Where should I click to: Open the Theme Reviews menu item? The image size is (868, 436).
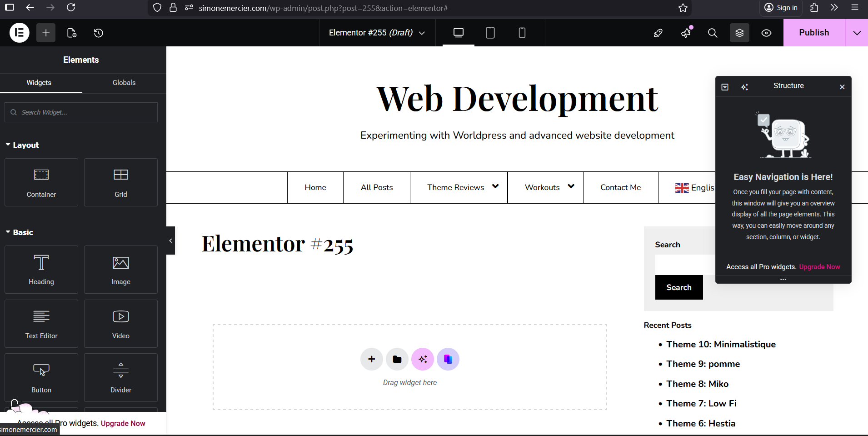click(x=456, y=187)
